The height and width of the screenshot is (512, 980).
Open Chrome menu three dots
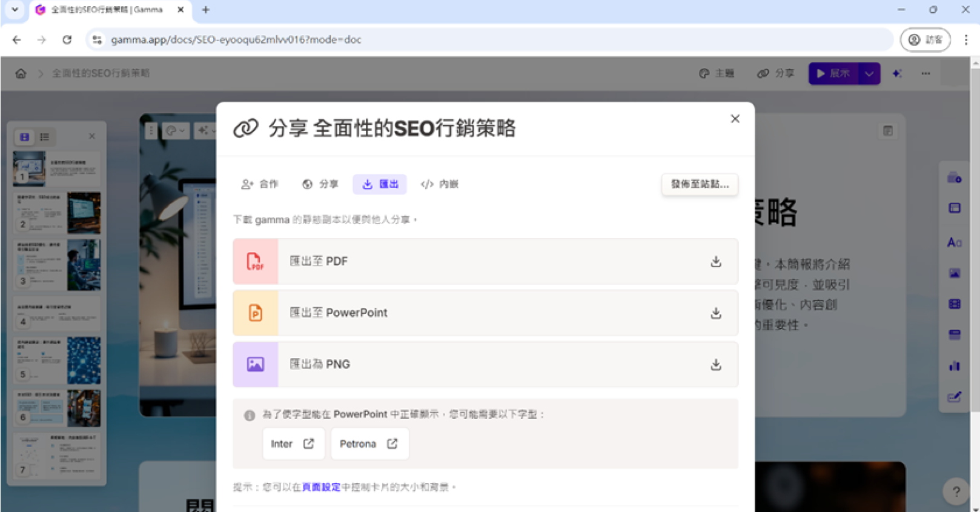(966, 40)
